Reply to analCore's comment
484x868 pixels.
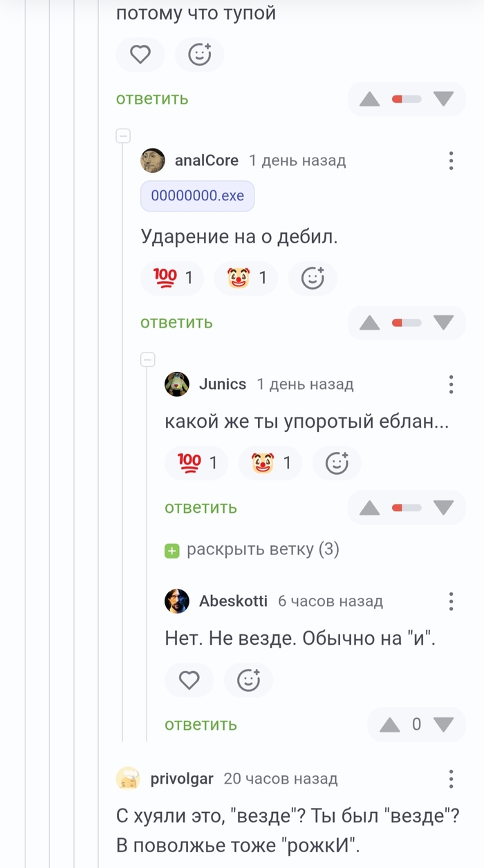point(176,323)
